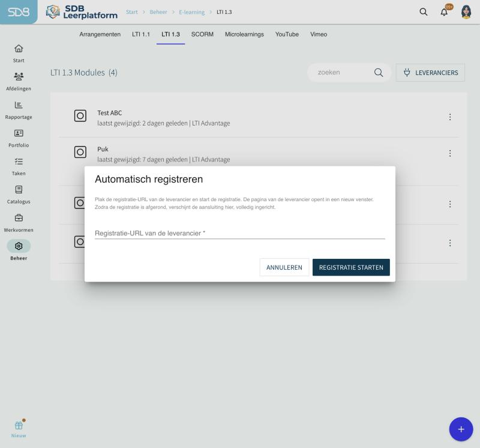Viewport: 480px width, 448px height.
Task: Click Annuleren in the dialog
Action: pyautogui.click(x=284, y=267)
